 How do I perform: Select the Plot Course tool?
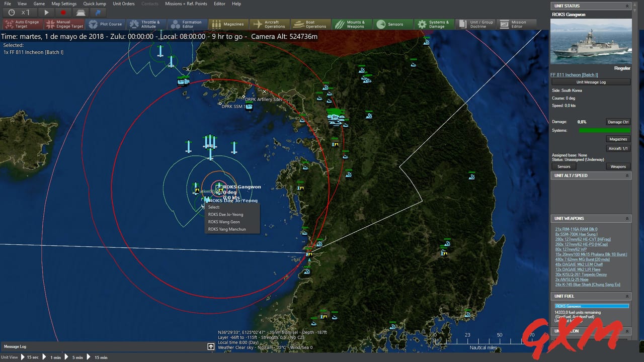coord(106,24)
